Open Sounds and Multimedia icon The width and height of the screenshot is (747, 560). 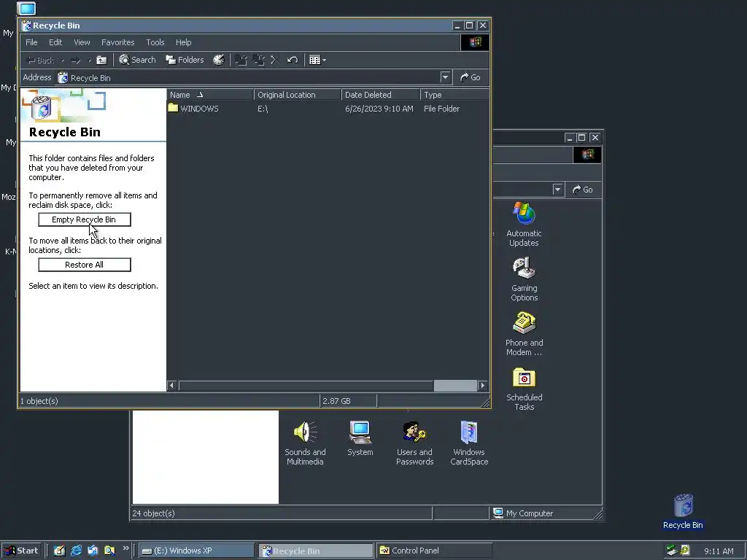click(x=305, y=443)
